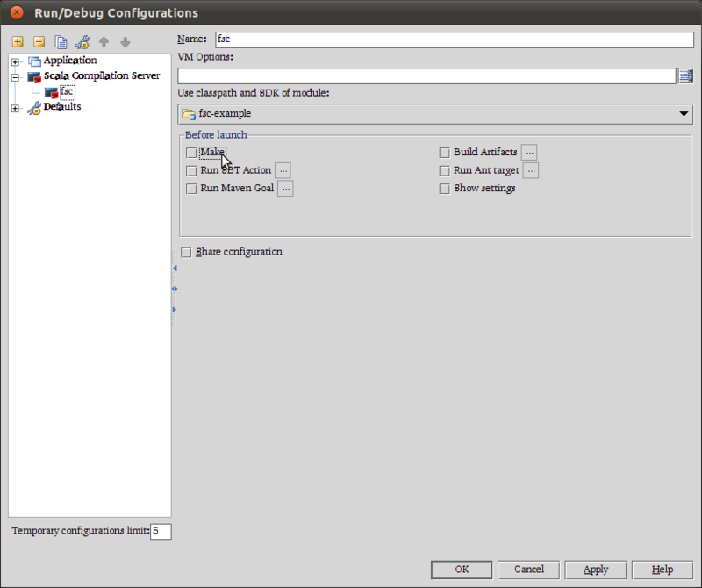Expand the Defaults tree node
702x588 pixels.
click(x=15, y=108)
